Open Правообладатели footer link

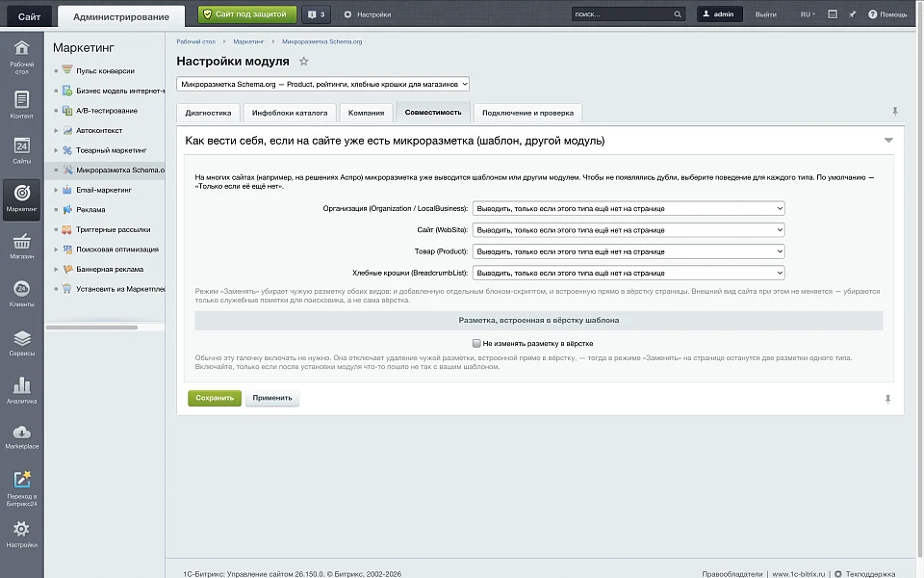coord(731,574)
